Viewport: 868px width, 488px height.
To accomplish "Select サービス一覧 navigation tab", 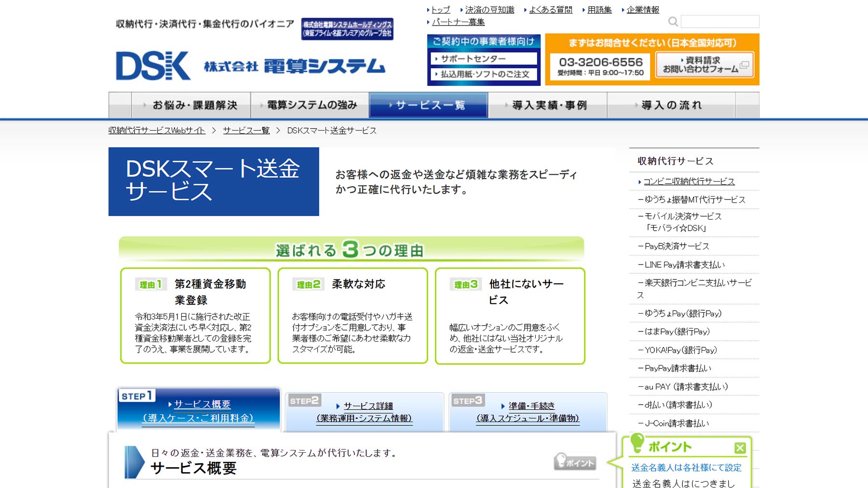I will 429,105.
